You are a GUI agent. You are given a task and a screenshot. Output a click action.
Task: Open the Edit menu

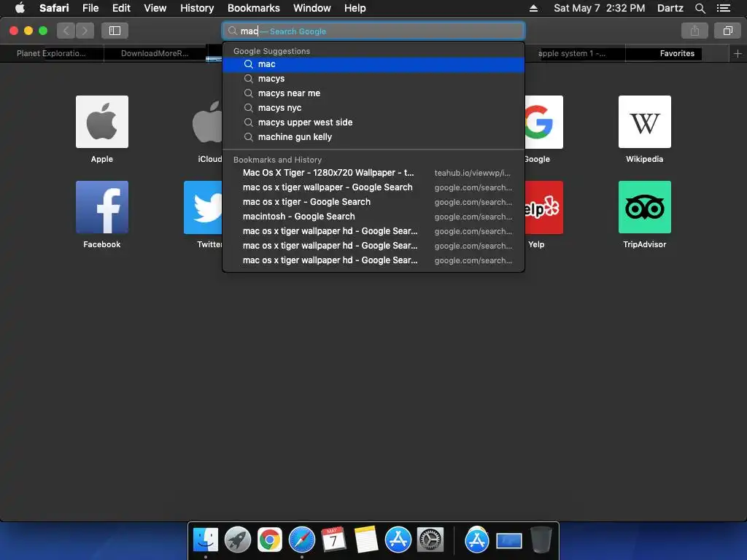[x=121, y=8]
